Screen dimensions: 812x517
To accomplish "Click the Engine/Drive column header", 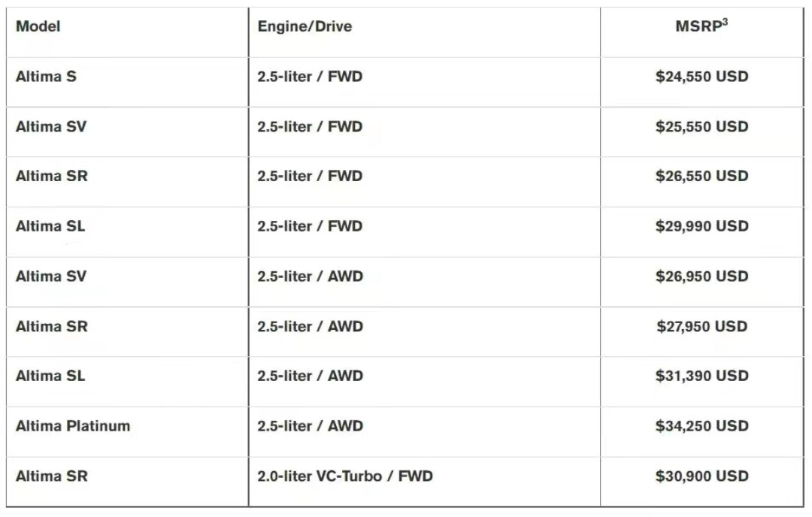I will pyautogui.click(x=304, y=26).
